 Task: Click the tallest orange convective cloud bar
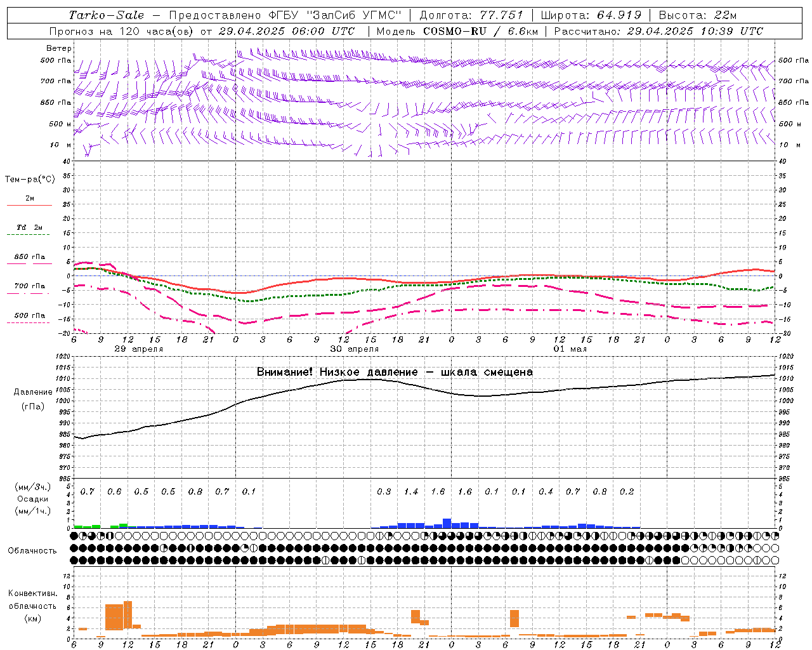[128, 614]
